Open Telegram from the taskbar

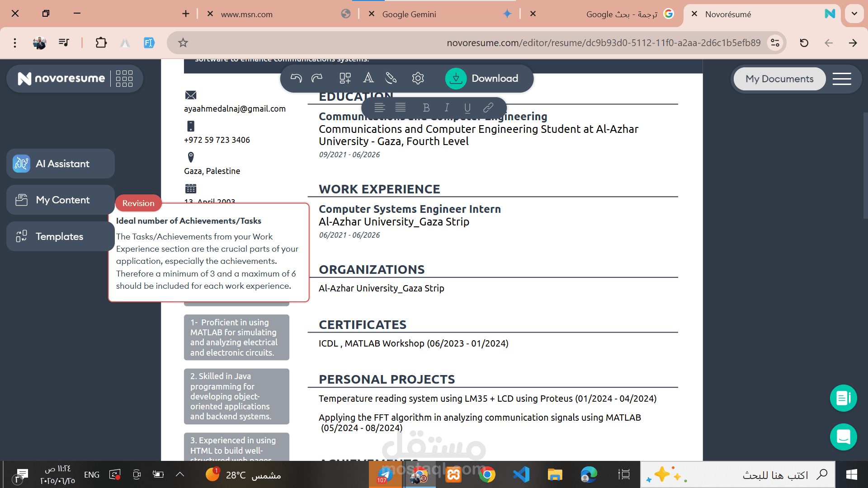coord(385,474)
